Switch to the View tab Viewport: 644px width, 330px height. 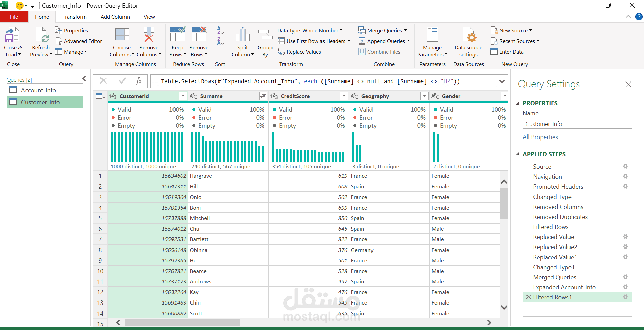[x=149, y=17]
